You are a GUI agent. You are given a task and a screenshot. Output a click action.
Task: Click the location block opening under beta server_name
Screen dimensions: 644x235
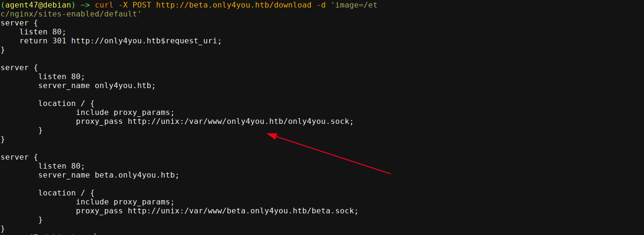coord(66,193)
